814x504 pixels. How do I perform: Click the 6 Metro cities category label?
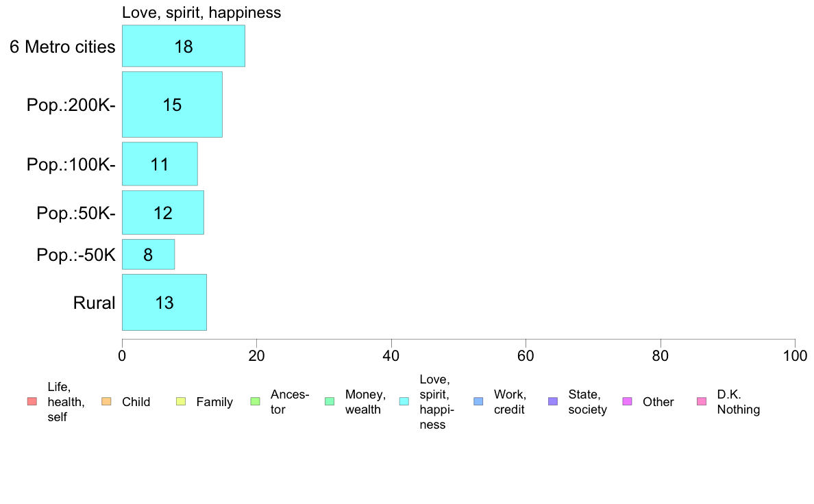(x=62, y=47)
